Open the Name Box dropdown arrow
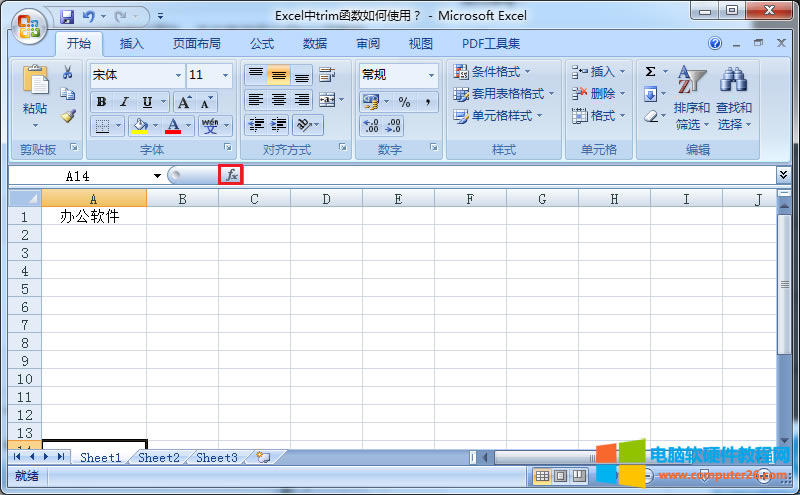Screen dimensions: 800x495 click(158, 176)
